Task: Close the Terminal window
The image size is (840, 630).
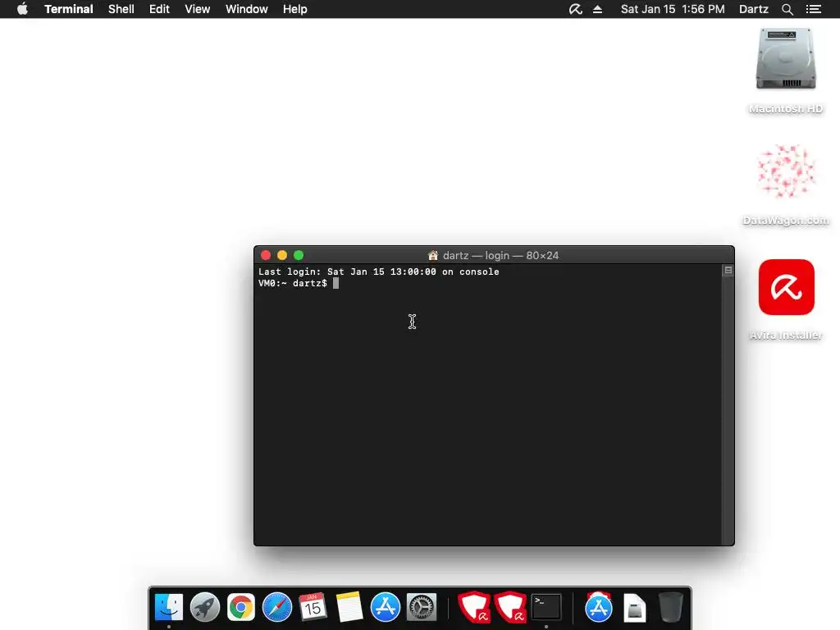Action: coord(266,256)
